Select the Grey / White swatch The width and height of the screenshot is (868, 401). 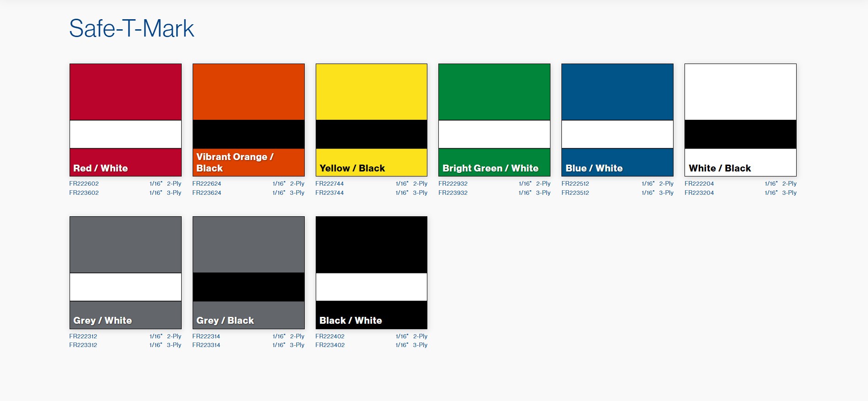pos(125,273)
